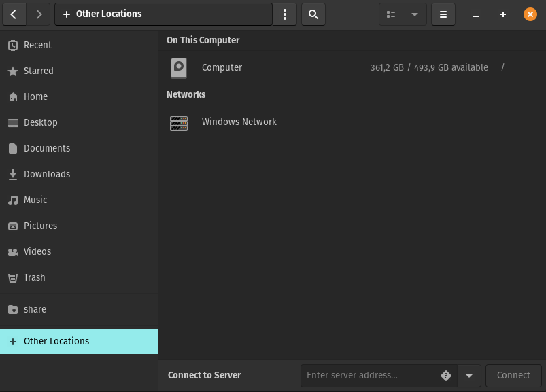Select Music label in sidebar

click(35, 200)
